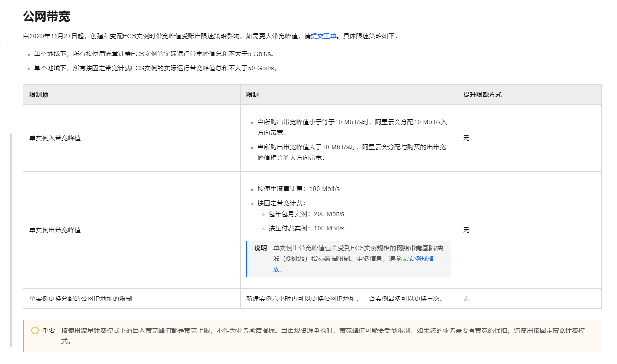Click the bullet about 大于10 Mbit/s outbound bandwidth
Image resolution: width=617 pixels, height=364 pixels.
351,152
